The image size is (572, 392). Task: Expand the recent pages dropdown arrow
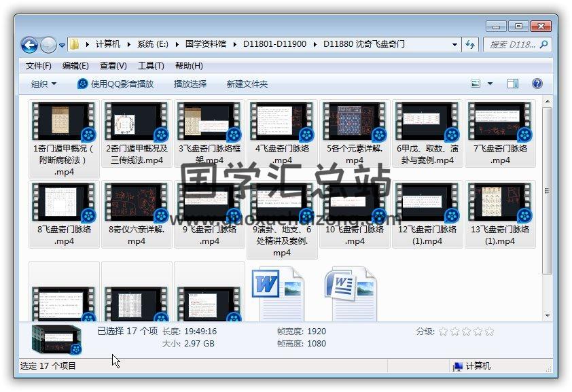[62, 46]
